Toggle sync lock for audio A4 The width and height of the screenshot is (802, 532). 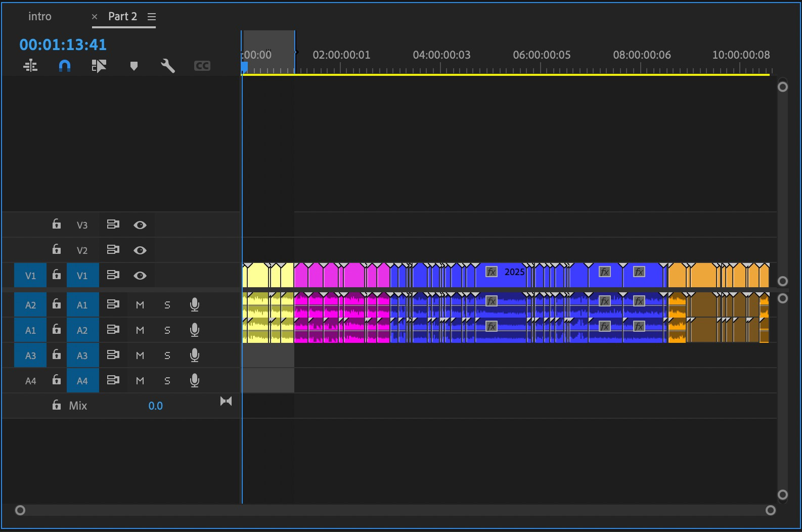tap(113, 380)
